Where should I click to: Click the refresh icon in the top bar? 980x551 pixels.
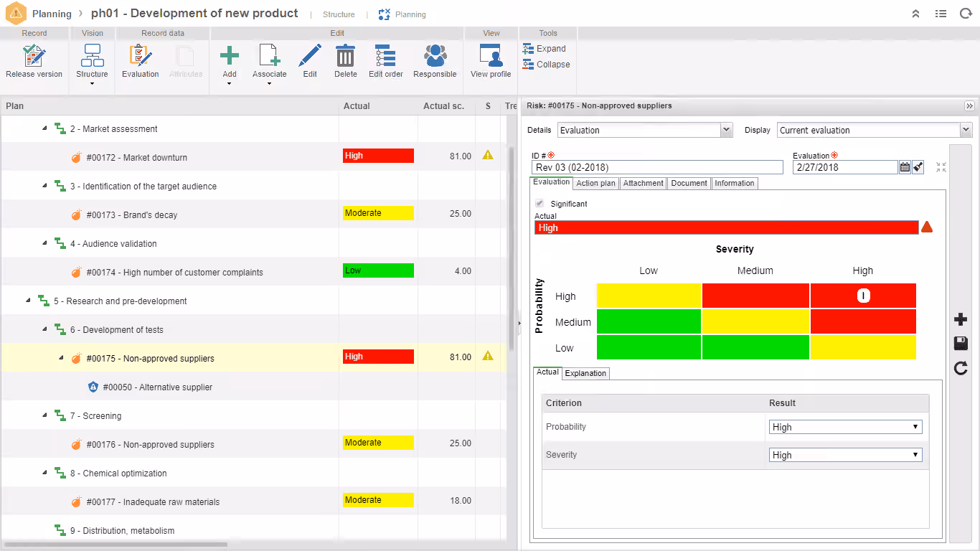point(965,14)
